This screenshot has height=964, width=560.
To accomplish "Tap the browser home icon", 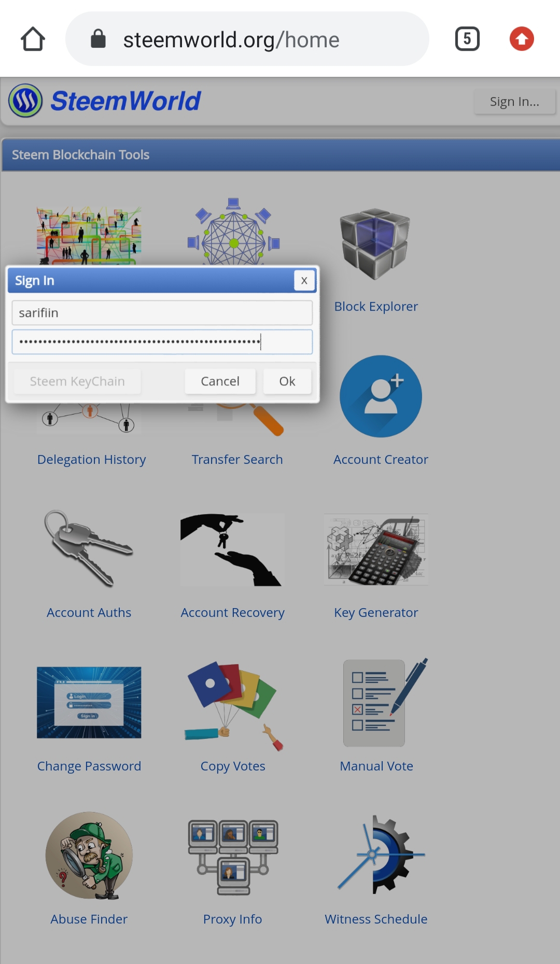I will click(x=33, y=39).
